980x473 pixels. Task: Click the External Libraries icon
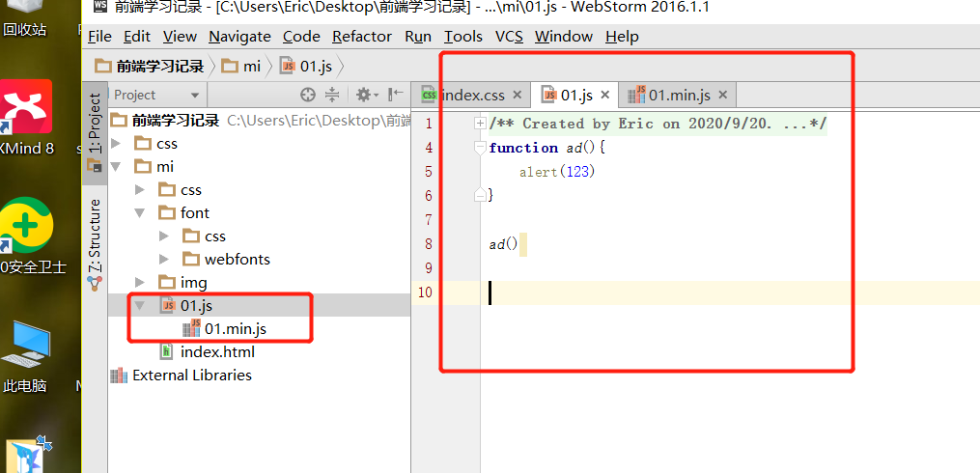click(x=118, y=376)
